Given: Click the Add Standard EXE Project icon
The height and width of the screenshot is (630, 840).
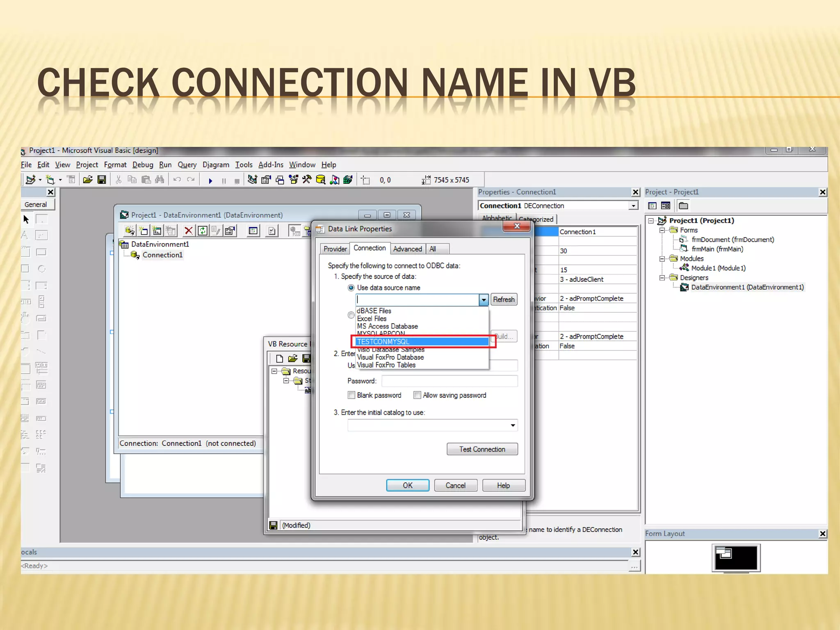Looking at the screenshot, I should pyautogui.click(x=30, y=180).
